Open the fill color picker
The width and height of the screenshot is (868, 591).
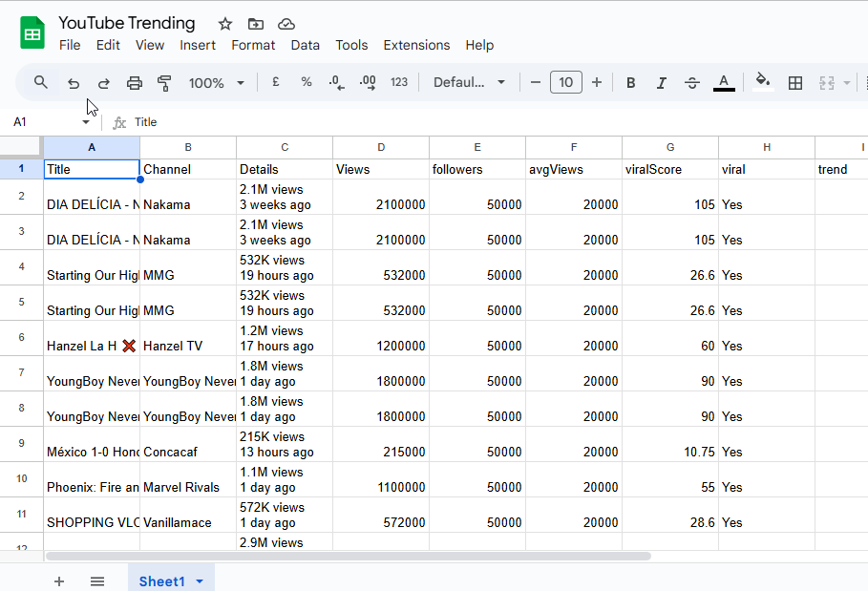click(x=763, y=82)
